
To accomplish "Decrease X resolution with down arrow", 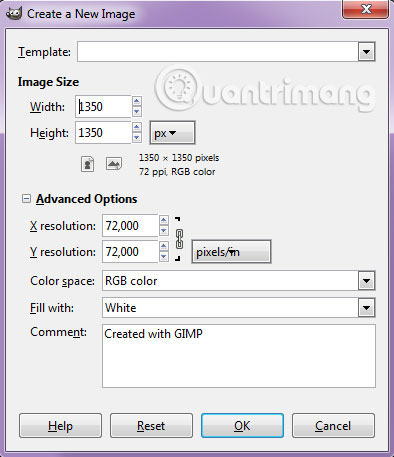I will (163, 231).
